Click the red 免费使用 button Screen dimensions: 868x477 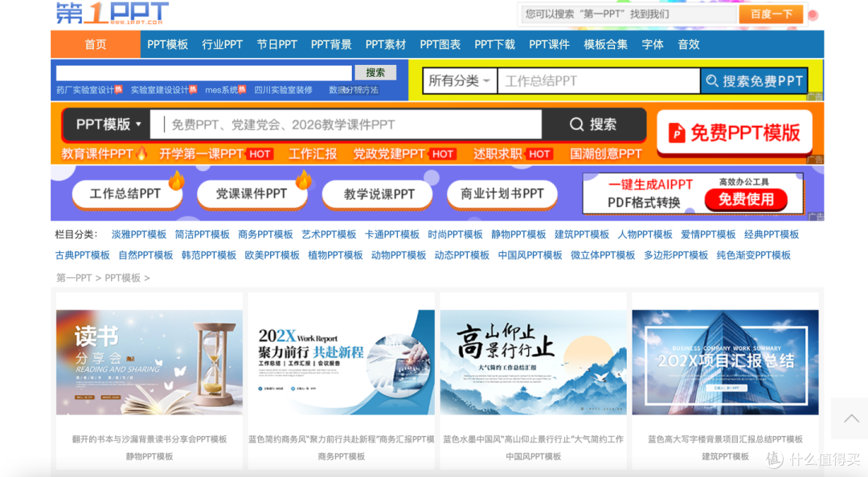tap(746, 199)
